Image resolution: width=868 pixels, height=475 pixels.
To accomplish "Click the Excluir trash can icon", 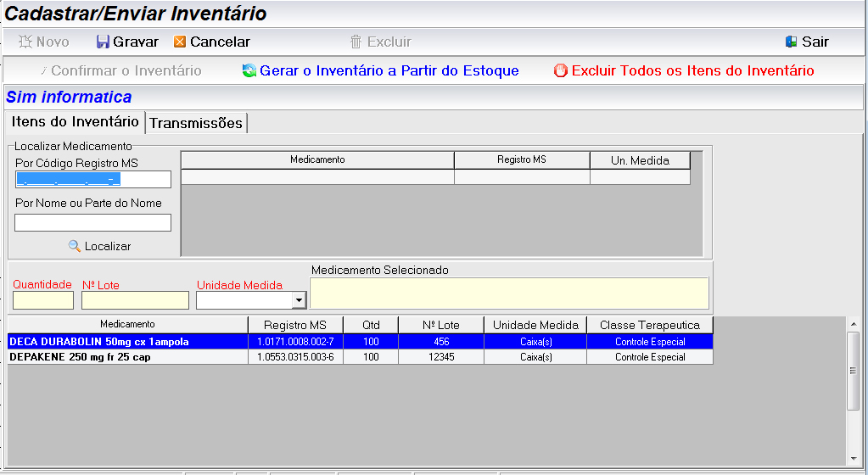I will pos(356,42).
